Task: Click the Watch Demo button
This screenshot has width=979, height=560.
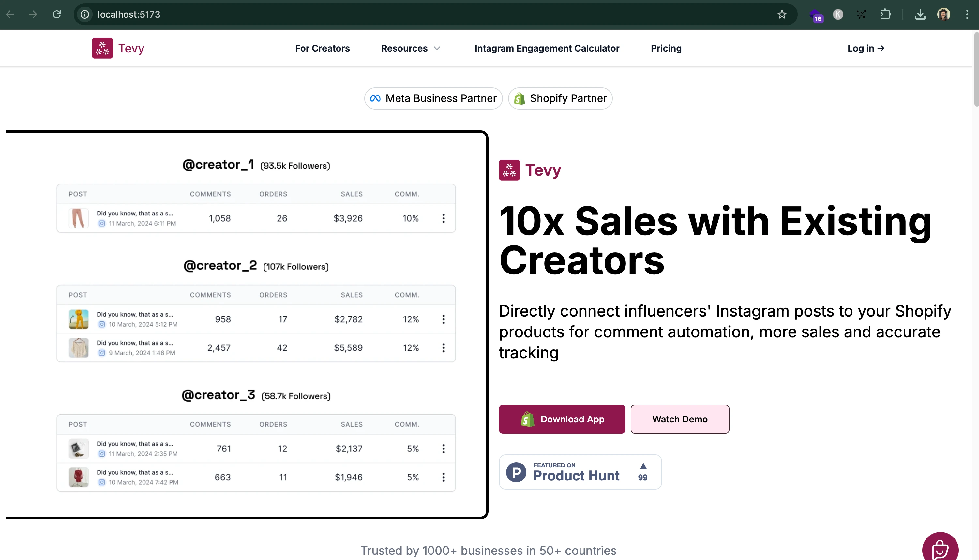Action: coord(680,419)
